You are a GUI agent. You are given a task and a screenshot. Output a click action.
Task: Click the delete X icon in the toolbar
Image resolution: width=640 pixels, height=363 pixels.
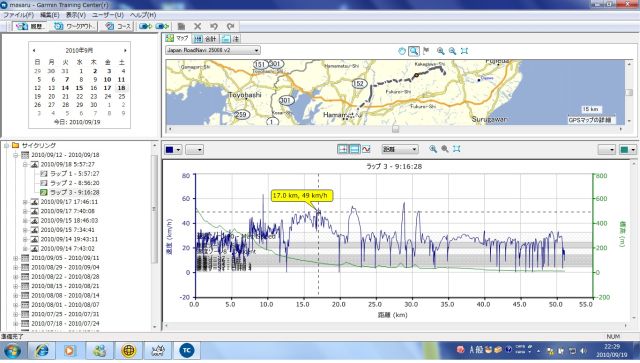[x=198, y=26]
